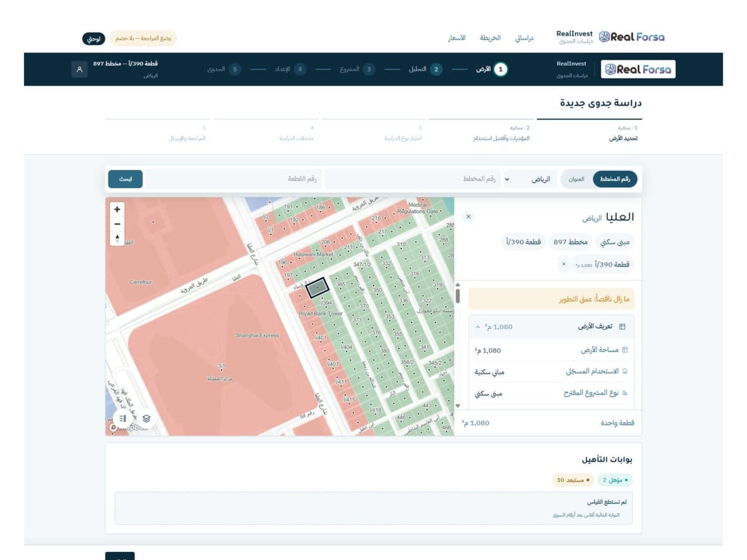This screenshot has width=747, height=560.
Task: Click the قطعة 390/أ tag chip near top
Action: (x=524, y=241)
